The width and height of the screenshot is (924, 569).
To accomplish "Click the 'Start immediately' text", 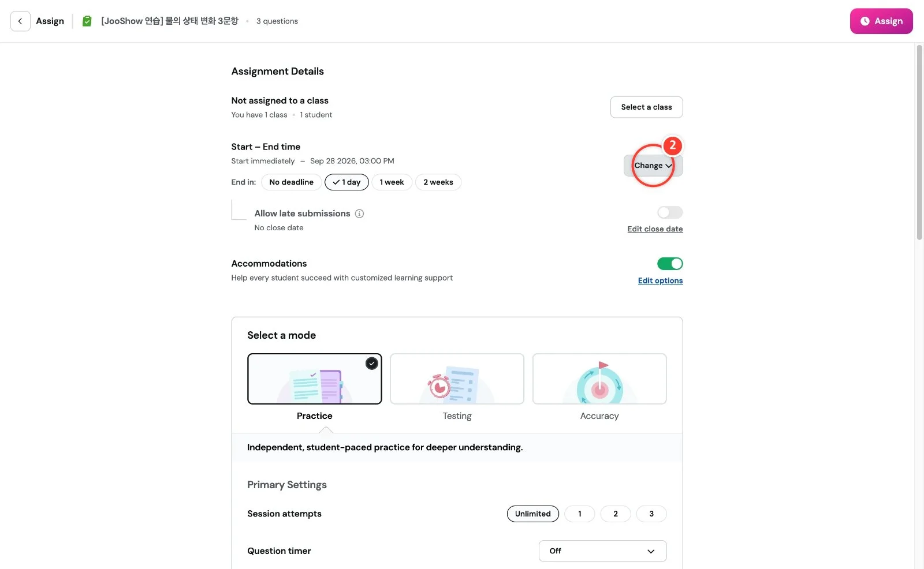I will point(263,161).
